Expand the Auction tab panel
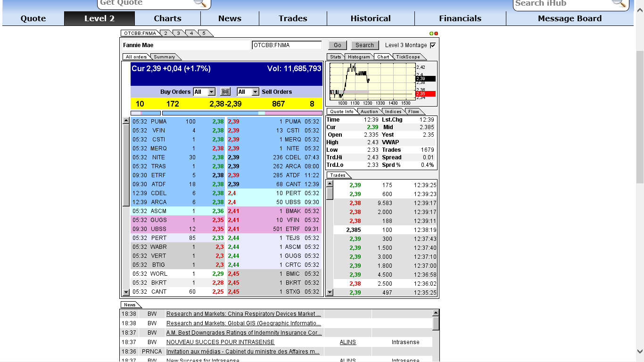 369,111
